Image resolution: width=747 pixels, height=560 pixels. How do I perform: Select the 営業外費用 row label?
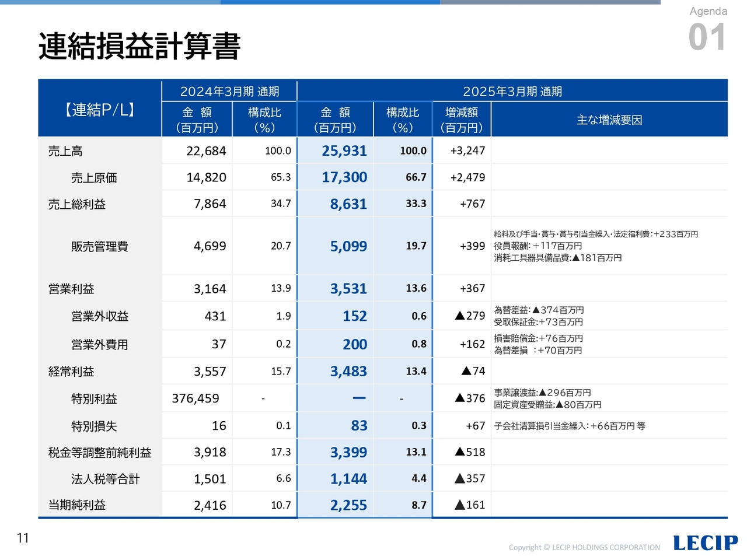(100, 345)
